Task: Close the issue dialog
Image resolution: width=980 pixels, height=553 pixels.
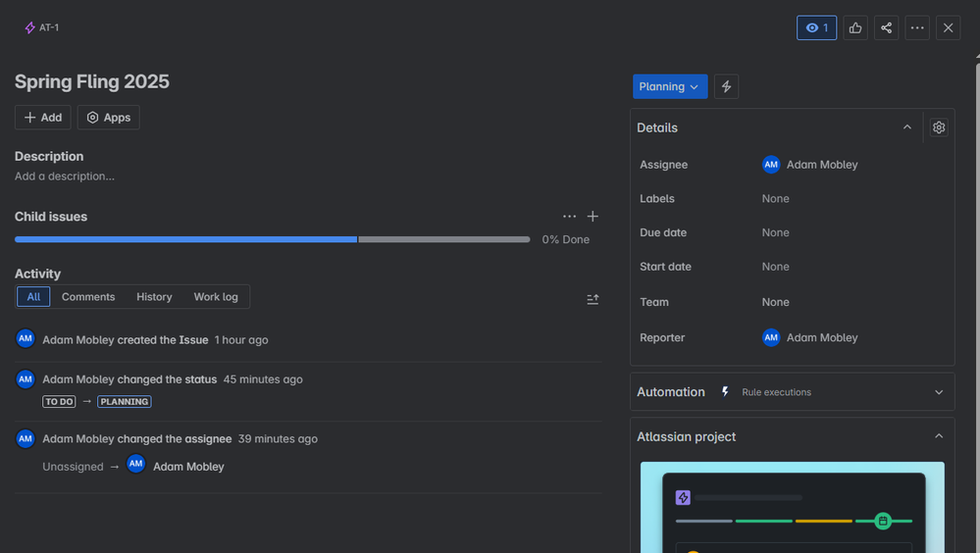Action: pos(949,27)
